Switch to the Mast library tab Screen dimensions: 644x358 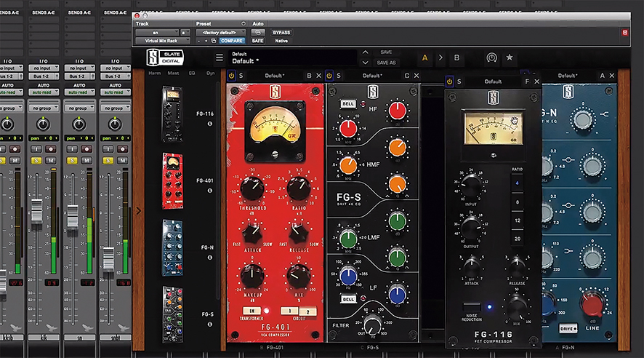pos(173,73)
